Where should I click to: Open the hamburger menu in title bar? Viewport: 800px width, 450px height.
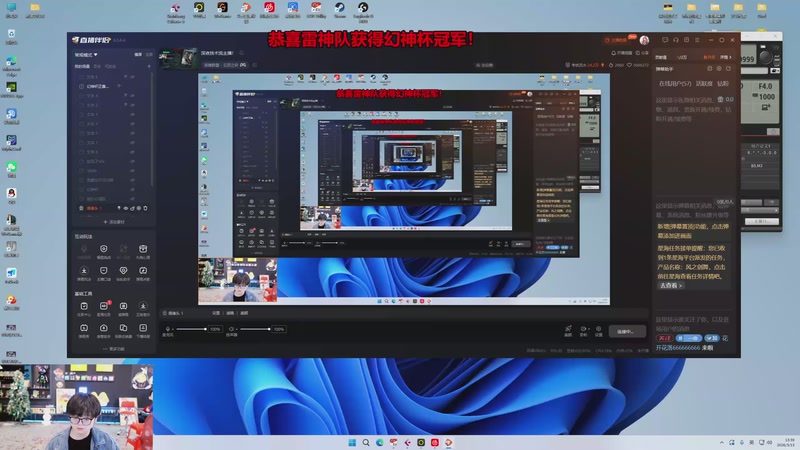click(x=697, y=40)
